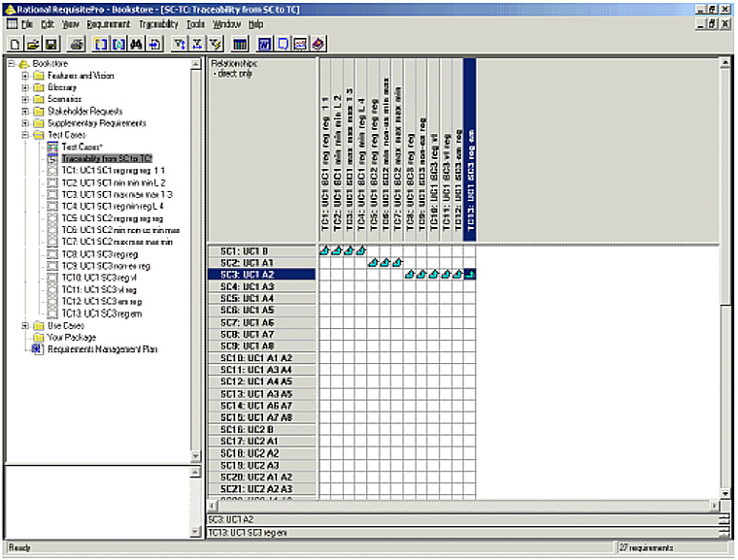Select Traceability from SC to TC view
The height and width of the screenshot is (560, 738).
(x=108, y=158)
